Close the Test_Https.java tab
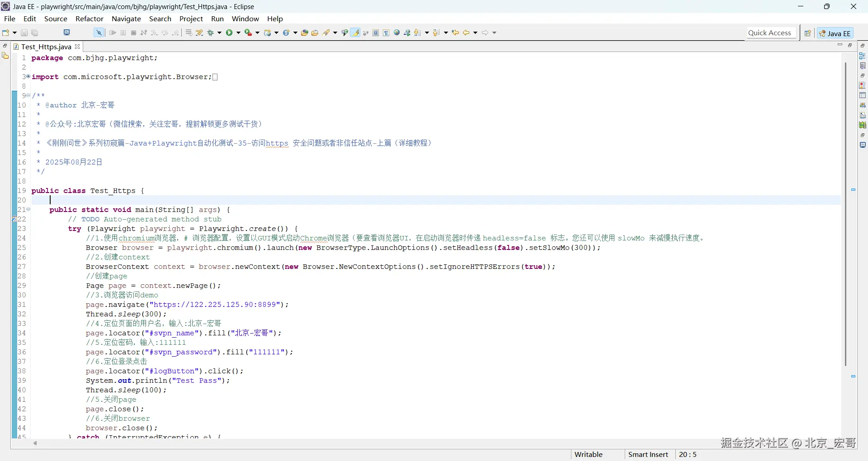The width and height of the screenshot is (868, 461). point(77,46)
